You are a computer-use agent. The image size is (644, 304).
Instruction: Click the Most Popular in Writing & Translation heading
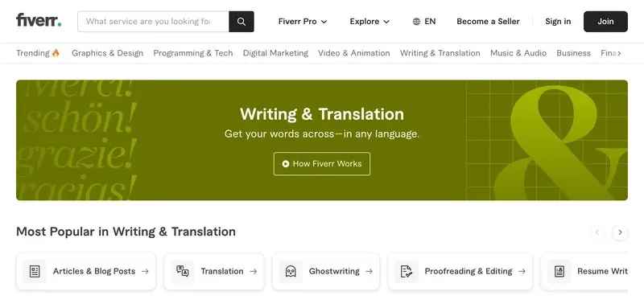click(x=126, y=232)
